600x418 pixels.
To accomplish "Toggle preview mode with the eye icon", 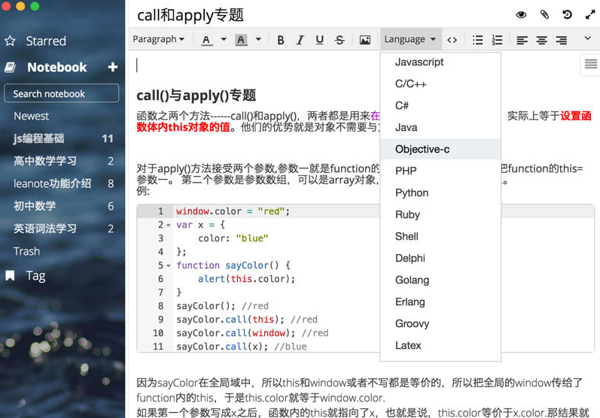I will pos(521,15).
